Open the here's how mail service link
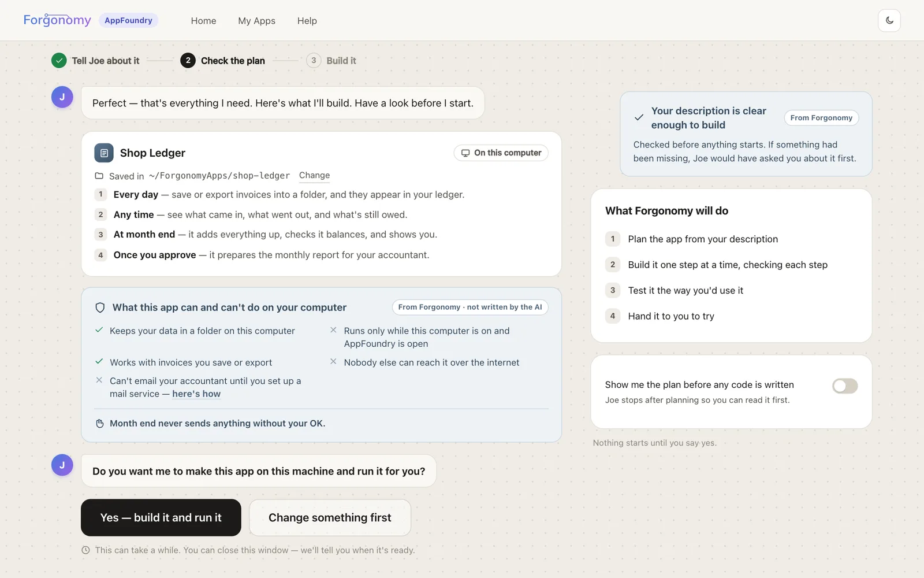Screen dimensions: 924x578 pyautogui.click(x=196, y=394)
